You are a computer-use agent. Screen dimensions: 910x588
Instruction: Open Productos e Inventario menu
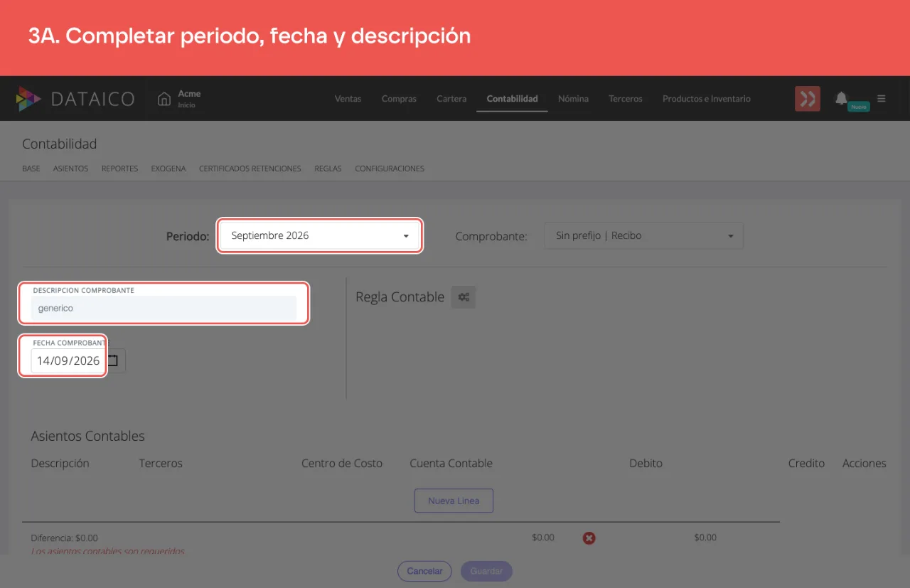[x=707, y=99]
